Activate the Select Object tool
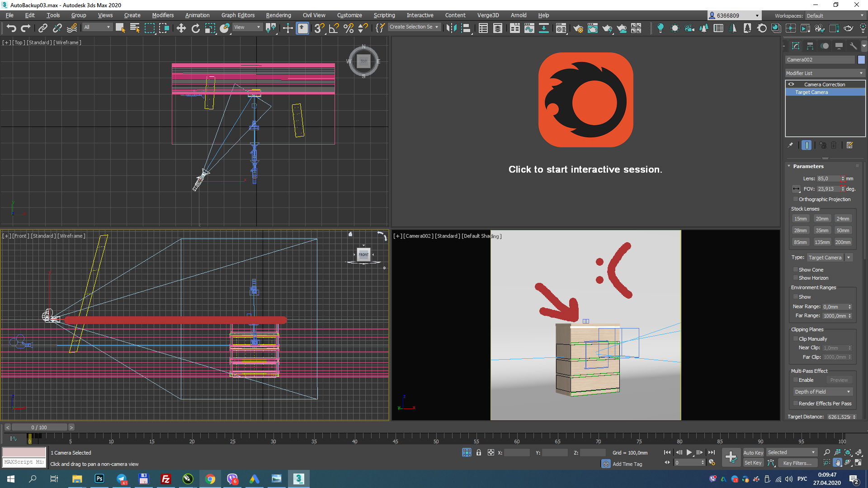The height and width of the screenshot is (488, 868). [x=120, y=28]
